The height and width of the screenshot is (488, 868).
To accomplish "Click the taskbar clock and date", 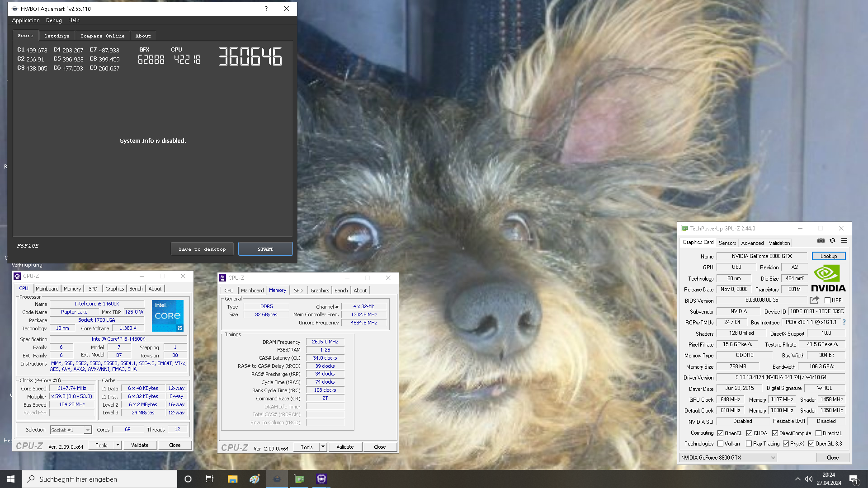I will pos(829,479).
